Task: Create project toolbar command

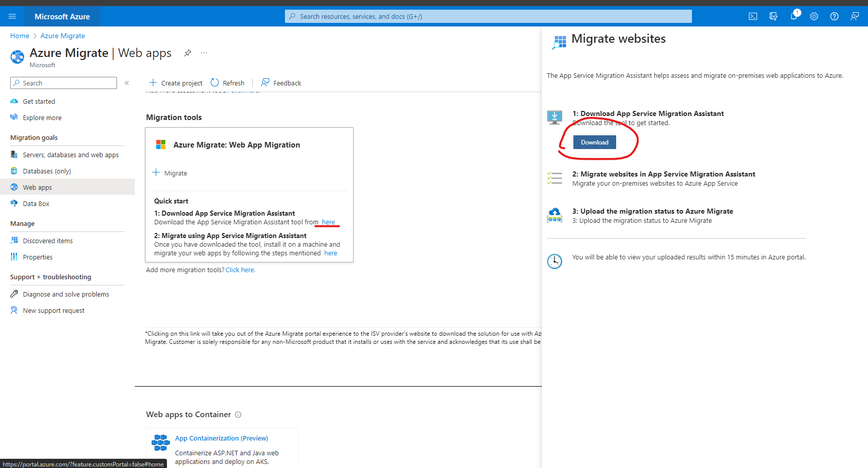Action: click(x=176, y=83)
